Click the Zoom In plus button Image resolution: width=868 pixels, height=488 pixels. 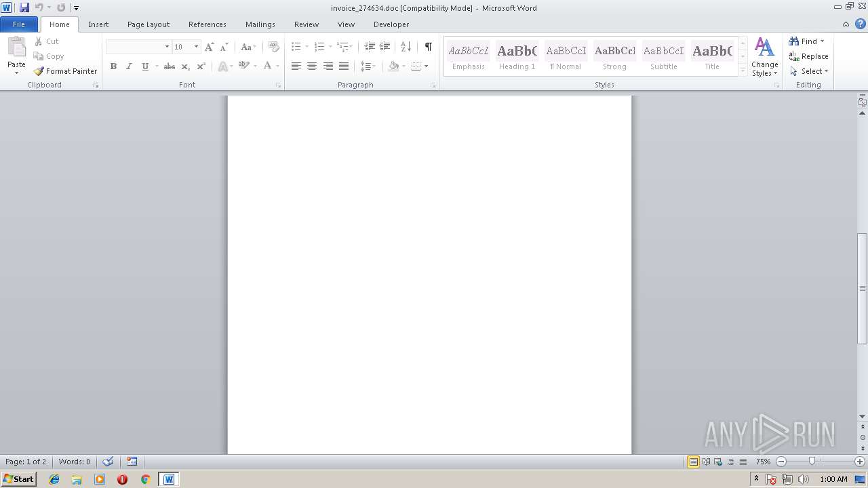(x=860, y=462)
